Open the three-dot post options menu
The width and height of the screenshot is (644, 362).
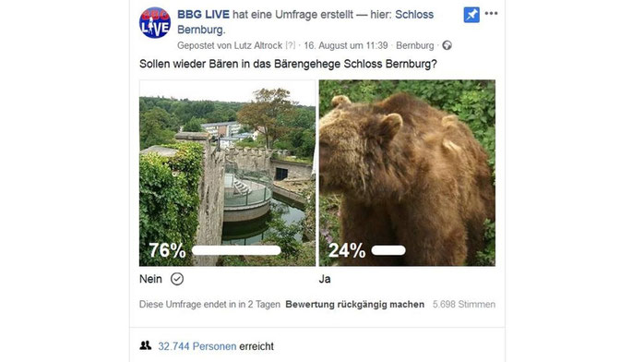coord(491,14)
